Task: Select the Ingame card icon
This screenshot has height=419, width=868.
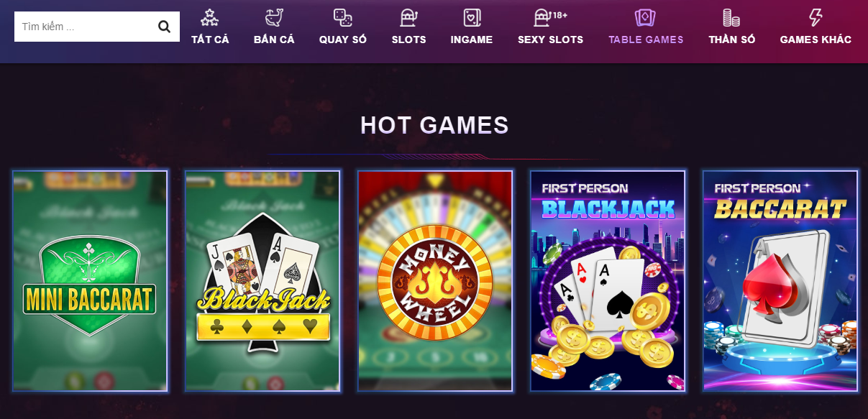Action: click(472, 17)
